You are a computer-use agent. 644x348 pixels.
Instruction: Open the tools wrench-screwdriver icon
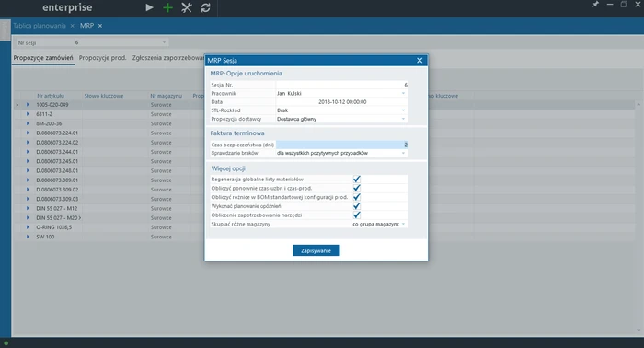tap(187, 7)
